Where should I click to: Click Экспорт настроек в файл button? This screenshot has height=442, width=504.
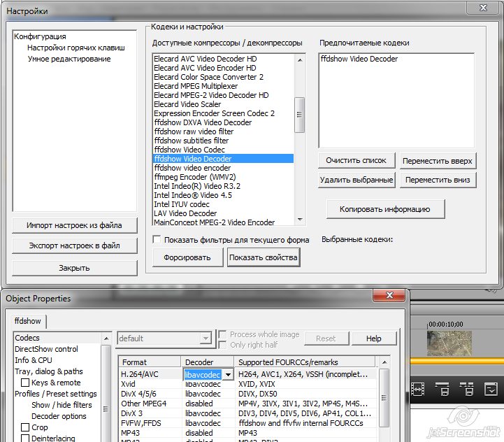click(74, 245)
